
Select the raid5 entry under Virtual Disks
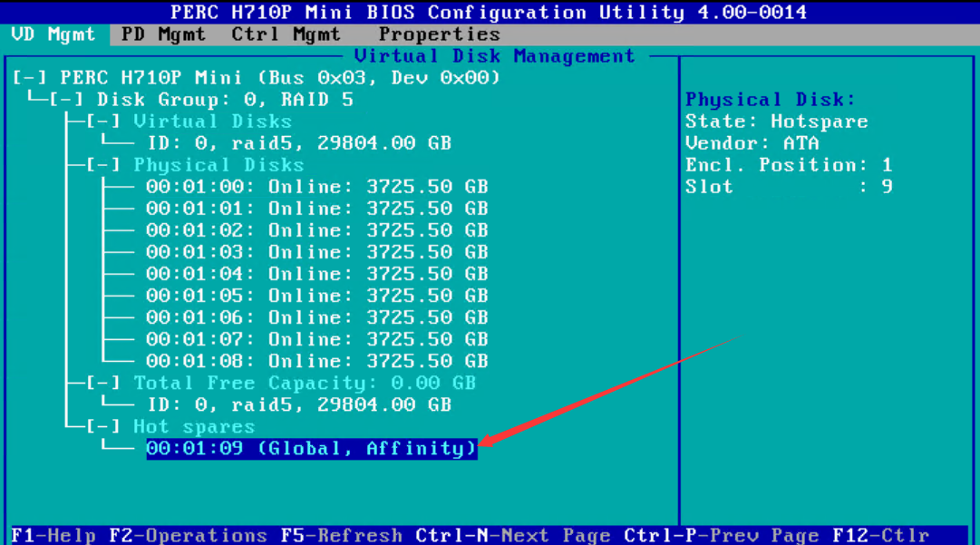pyautogui.click(x=299, y=143)
